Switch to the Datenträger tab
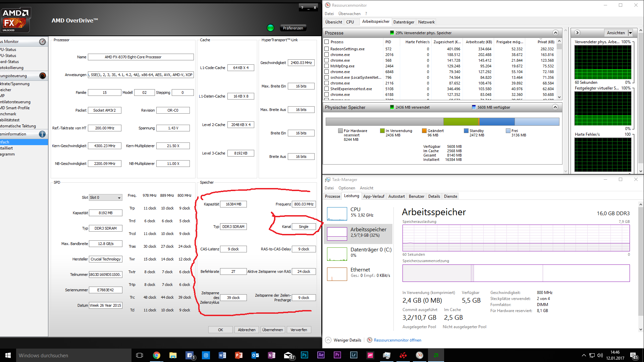Screen dimensions: 644x362 tap(404, 22)
